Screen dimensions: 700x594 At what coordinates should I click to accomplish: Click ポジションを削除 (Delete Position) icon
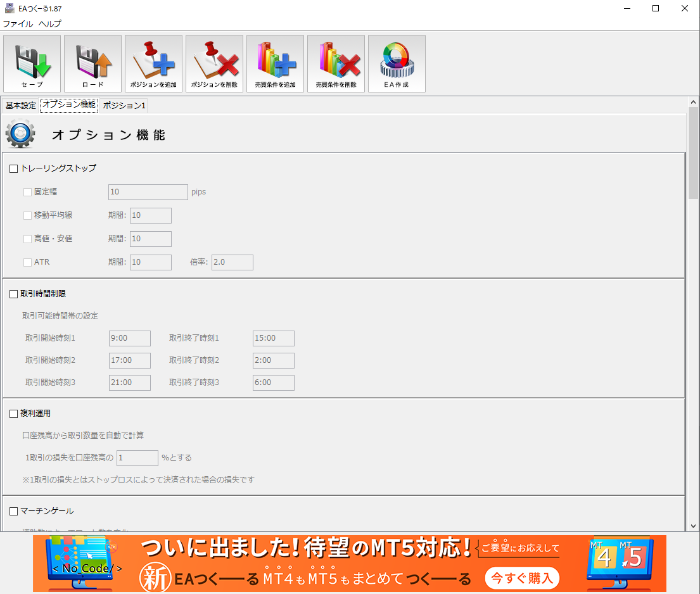[214, 63]
